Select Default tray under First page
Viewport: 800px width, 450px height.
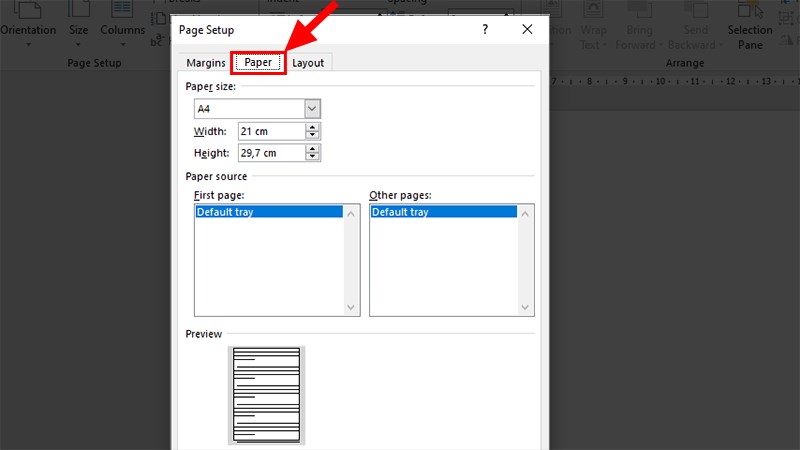(268, 212)
